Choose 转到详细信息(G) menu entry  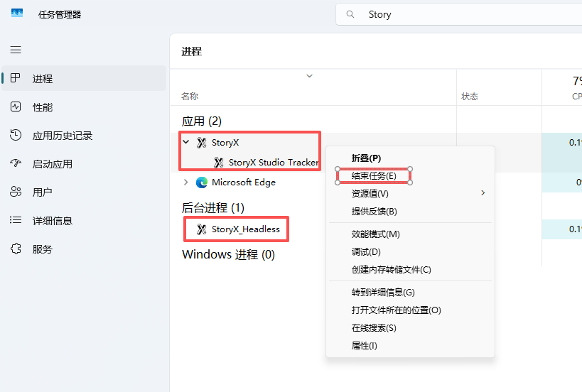click(410, 293)
